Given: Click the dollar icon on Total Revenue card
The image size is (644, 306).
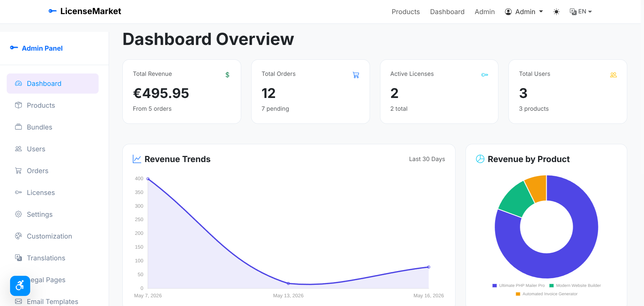Looking at the screenshot, I should tap(227, 75).
